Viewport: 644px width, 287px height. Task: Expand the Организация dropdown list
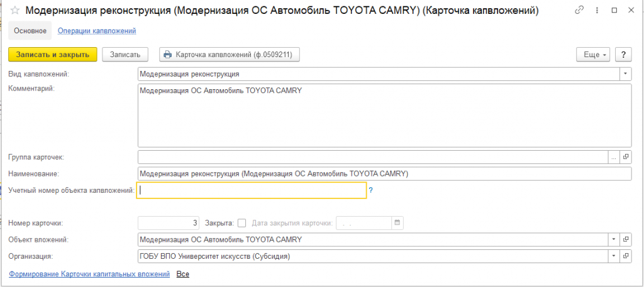click(x=614, y=256)
